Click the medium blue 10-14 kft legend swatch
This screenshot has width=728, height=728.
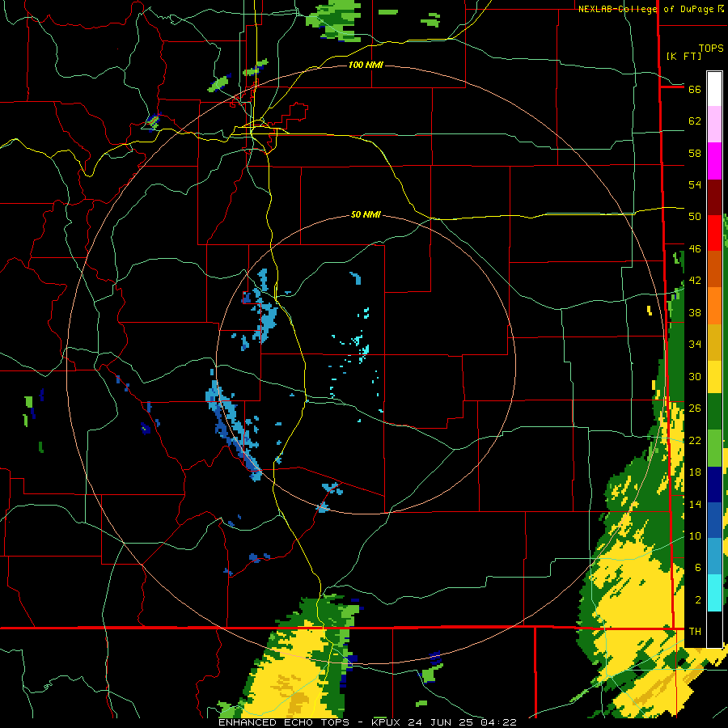(x=714, y=520)
